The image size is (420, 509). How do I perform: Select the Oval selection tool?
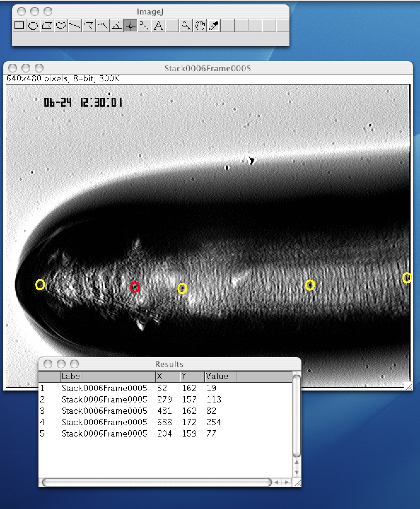pyautogui.click(x=33, y=25)
